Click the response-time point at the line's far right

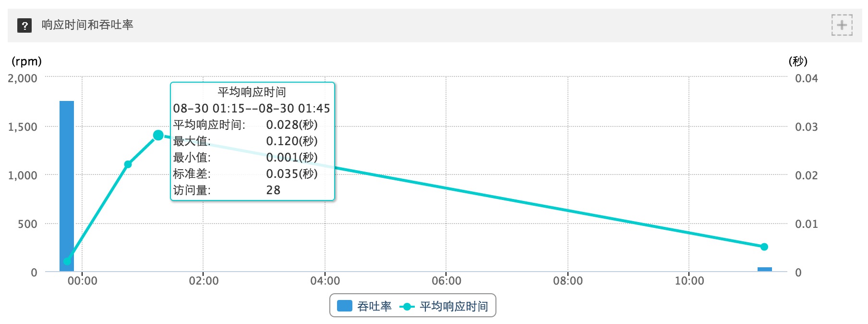[764, 247]
